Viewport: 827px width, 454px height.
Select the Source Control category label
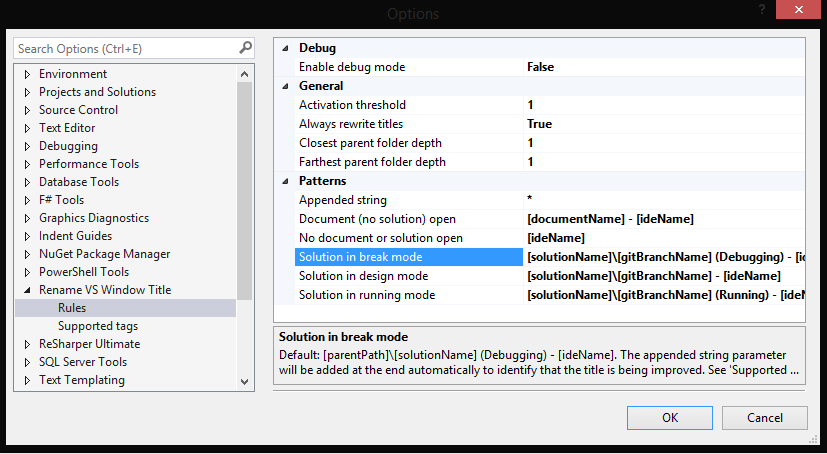[x=78, y=110]
